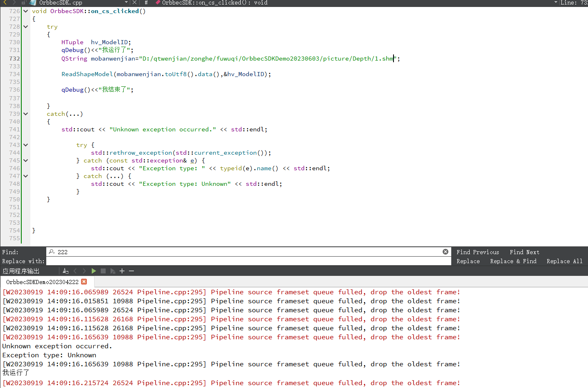Image resolution: width=588 pixels, height=388 pixels.
Task: Select the OrbbecSDKDemo202304222 output tab
Action: pyautogui.click(x=42, y=282)
